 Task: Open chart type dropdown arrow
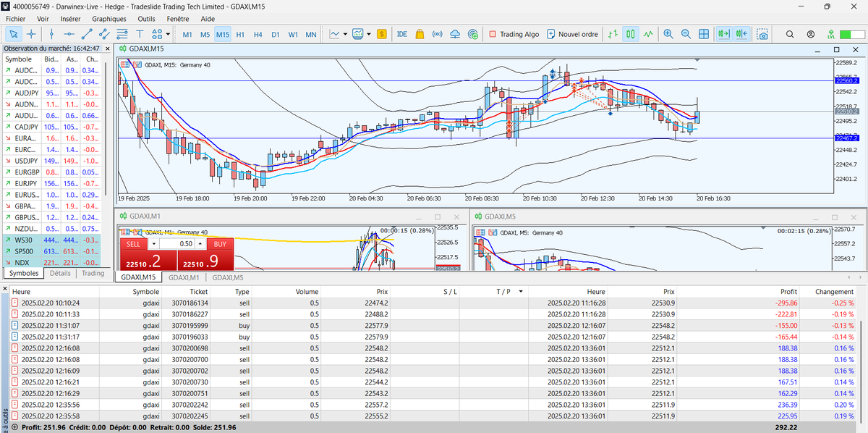pos(346,34)
